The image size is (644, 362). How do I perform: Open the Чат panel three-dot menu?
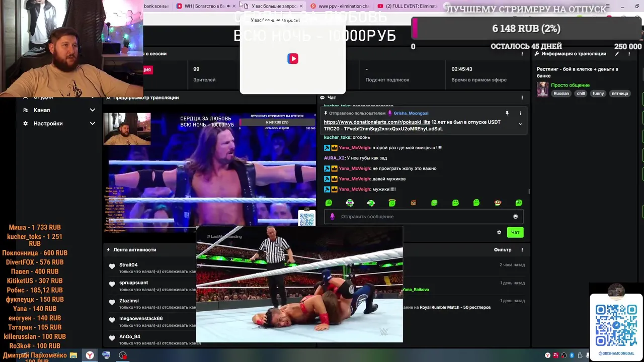[522, 98]
